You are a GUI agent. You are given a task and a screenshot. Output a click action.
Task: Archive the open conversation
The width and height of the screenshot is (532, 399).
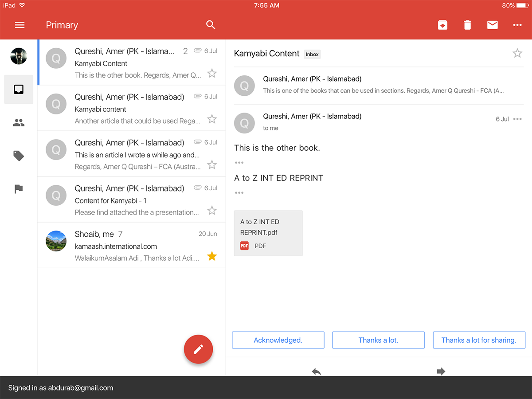[442, 25]
